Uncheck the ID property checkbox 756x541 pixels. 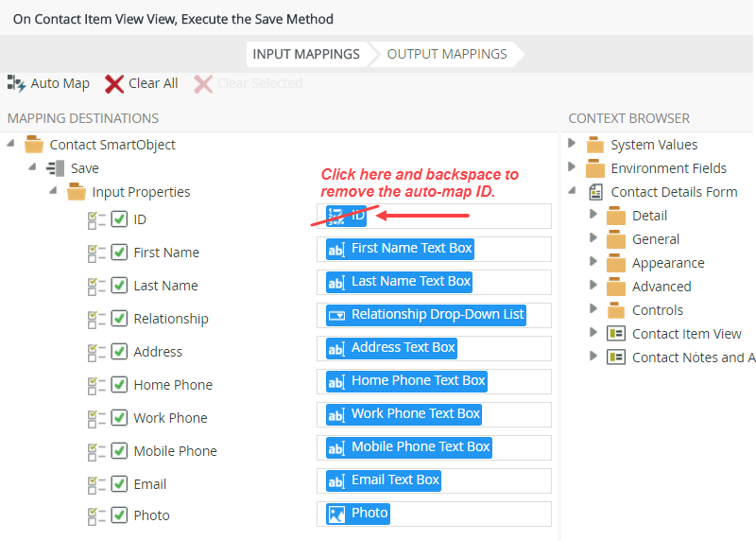pos(119,219)
